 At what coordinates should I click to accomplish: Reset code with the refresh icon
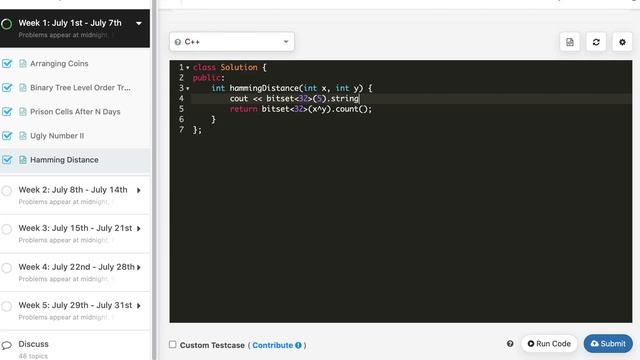(x=596, y=42)
